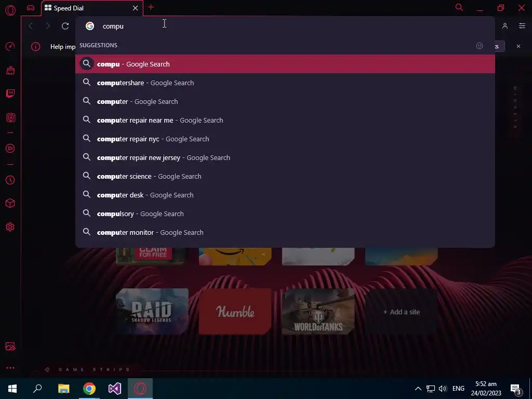Open GX Cleaner icon in sidebar

coord(10,70)
